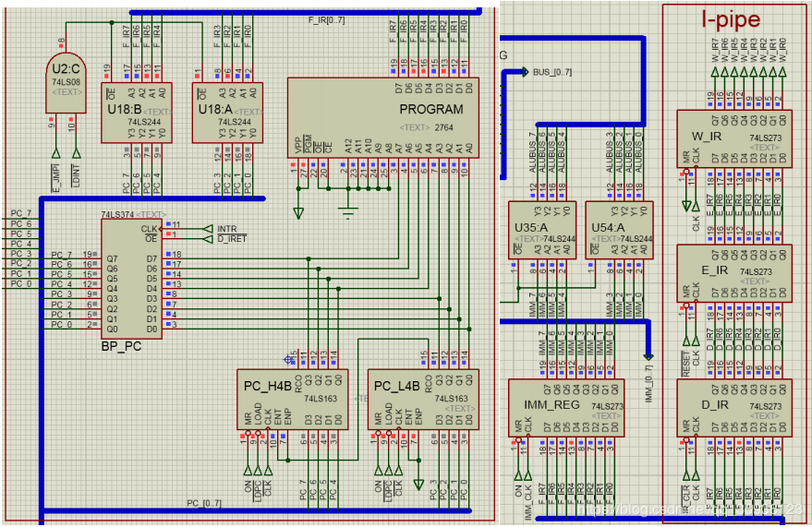Viewport: 812px width, 527px height.
Task: Click the BUS_[0.7] bus terminal label
Action: pyautogui.click(x=551, y=72)
